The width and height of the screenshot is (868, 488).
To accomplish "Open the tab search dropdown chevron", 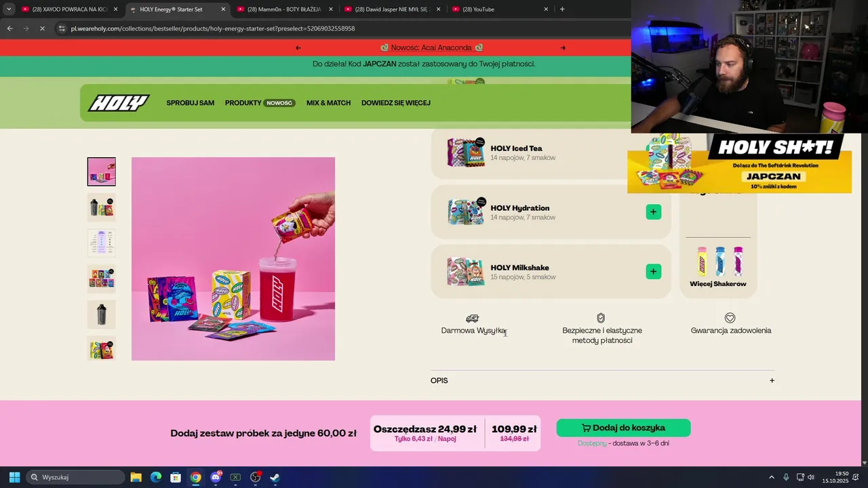I will click(x=9, y=9).
